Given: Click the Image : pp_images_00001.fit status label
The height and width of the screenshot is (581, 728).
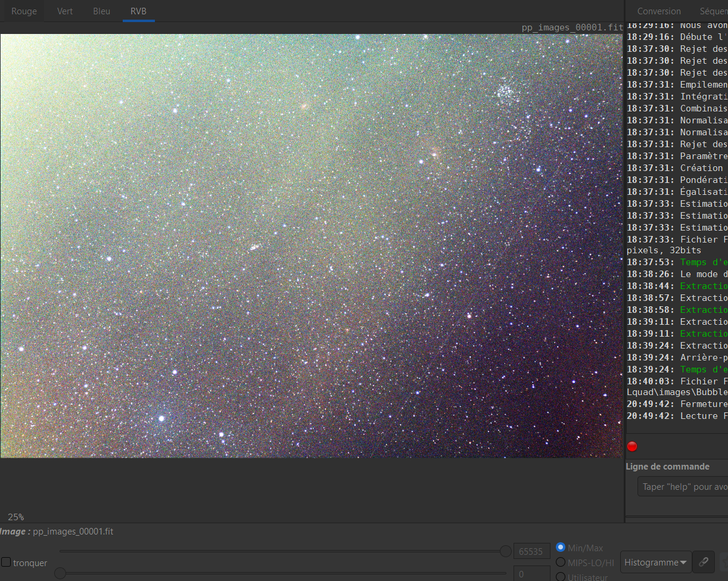Looking at the screenshot, I should (57, 531).
